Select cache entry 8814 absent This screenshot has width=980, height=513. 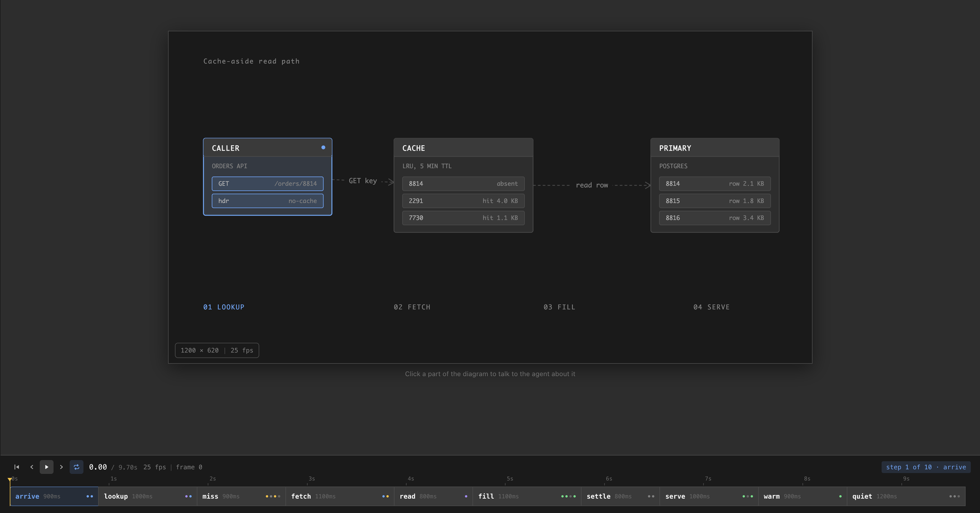coord(463,184)
